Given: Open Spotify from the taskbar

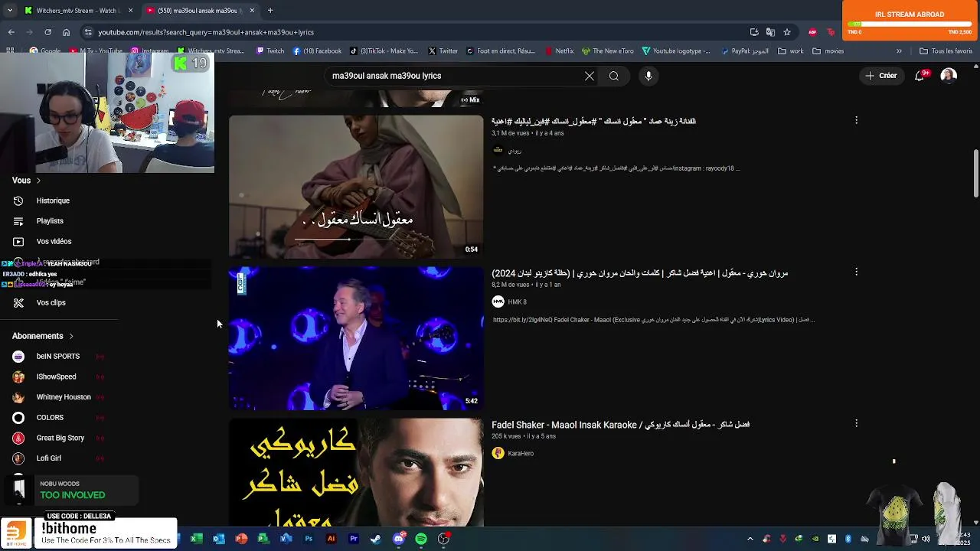Looking at the screenshot, I should [421, 539].
